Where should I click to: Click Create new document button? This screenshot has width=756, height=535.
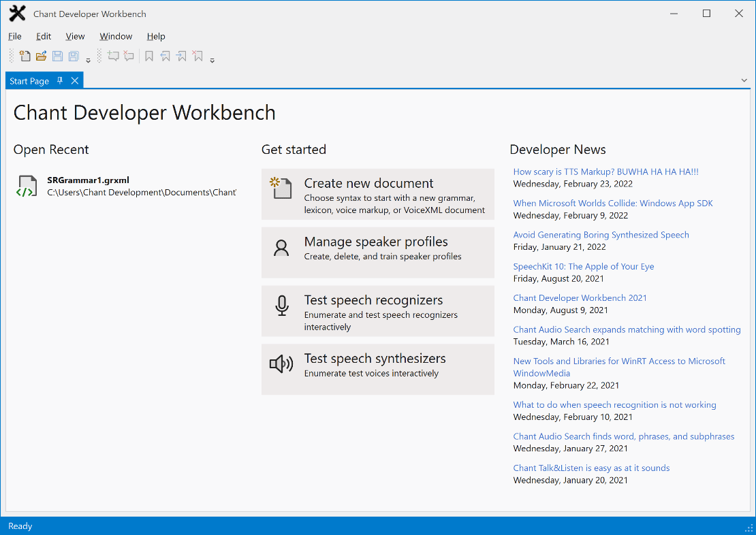coord(377,194)
